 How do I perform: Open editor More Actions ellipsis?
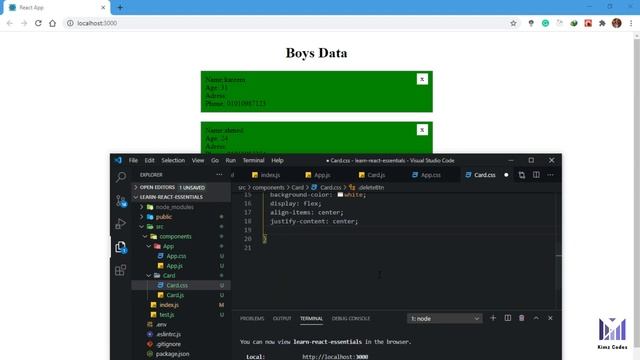551,175
